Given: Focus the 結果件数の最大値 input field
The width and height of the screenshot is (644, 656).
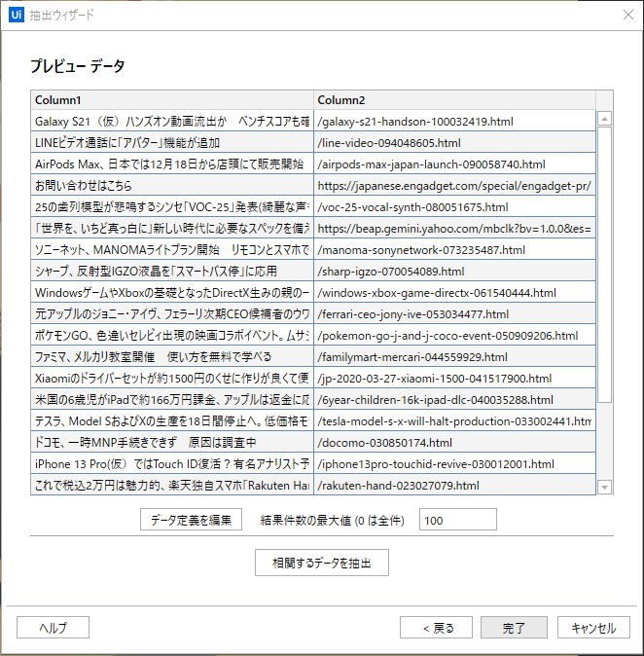Looking at the screenshot, I should pos(458,520).
